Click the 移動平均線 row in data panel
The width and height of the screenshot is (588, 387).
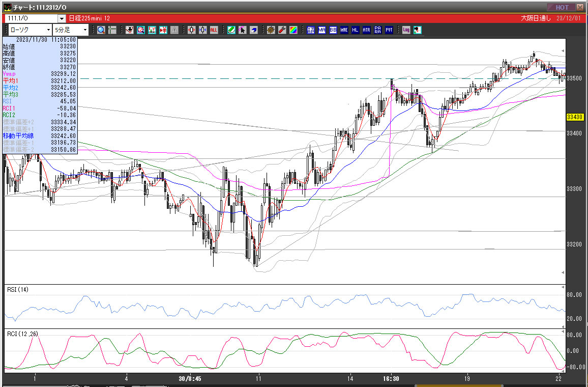(x=39, y=136)
